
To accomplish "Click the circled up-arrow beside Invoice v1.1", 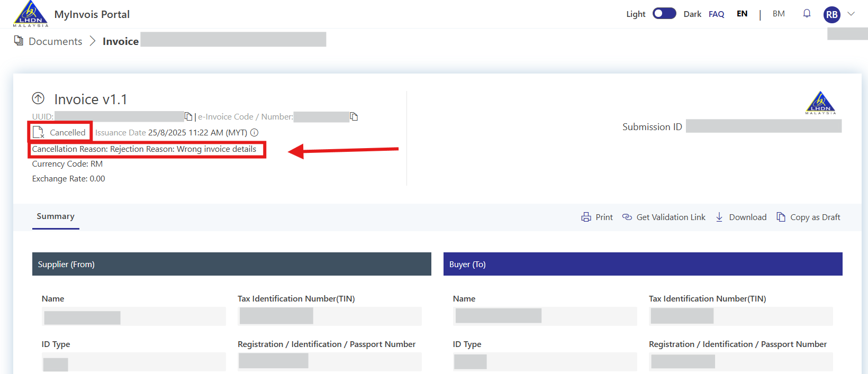I will [38, 98].
